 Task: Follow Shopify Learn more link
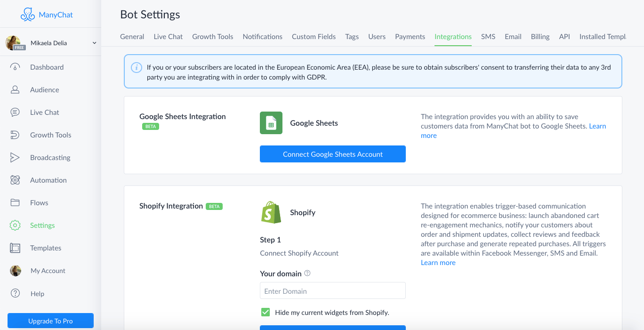(438, 262)
